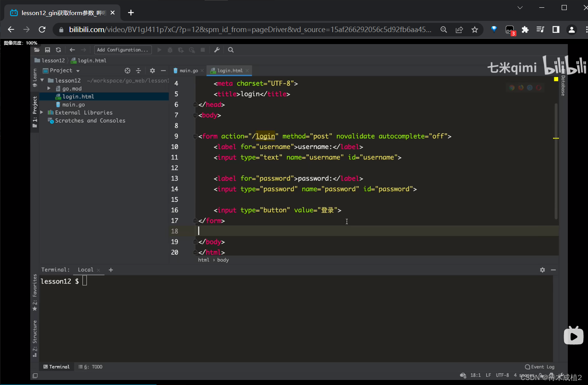The image size is (588, 385).
Task: Toggle the Structure tool window sidebar button
Action: (x=35, y=338)
